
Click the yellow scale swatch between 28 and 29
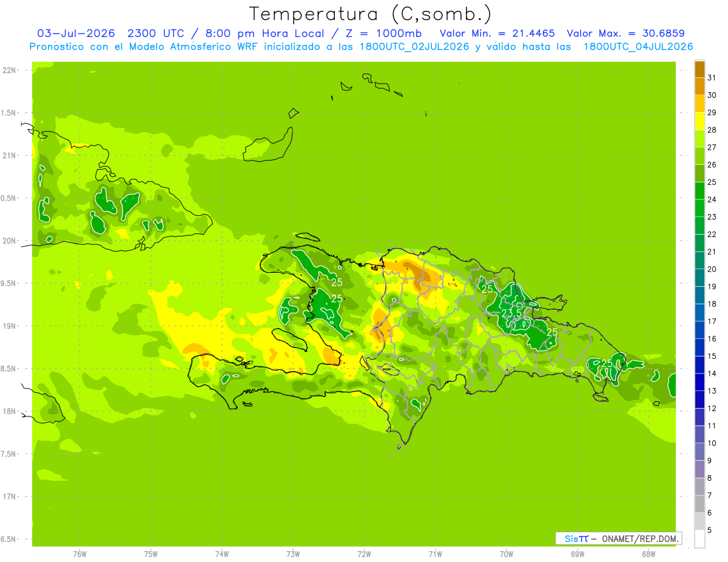point(699,121)
